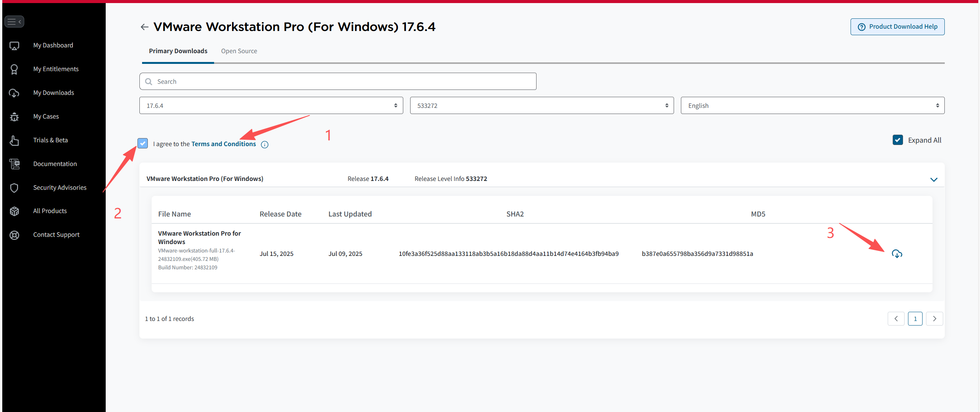Image resolution: width=980 pixels, height=412 pixels.
Task: Open the Terms and Conditions link
Action: point(224,144)
